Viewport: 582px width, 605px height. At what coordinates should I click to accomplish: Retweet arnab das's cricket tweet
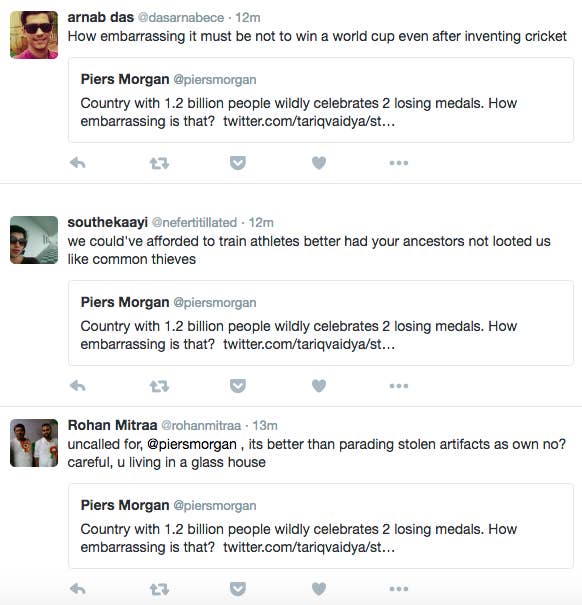coord(159,163)
